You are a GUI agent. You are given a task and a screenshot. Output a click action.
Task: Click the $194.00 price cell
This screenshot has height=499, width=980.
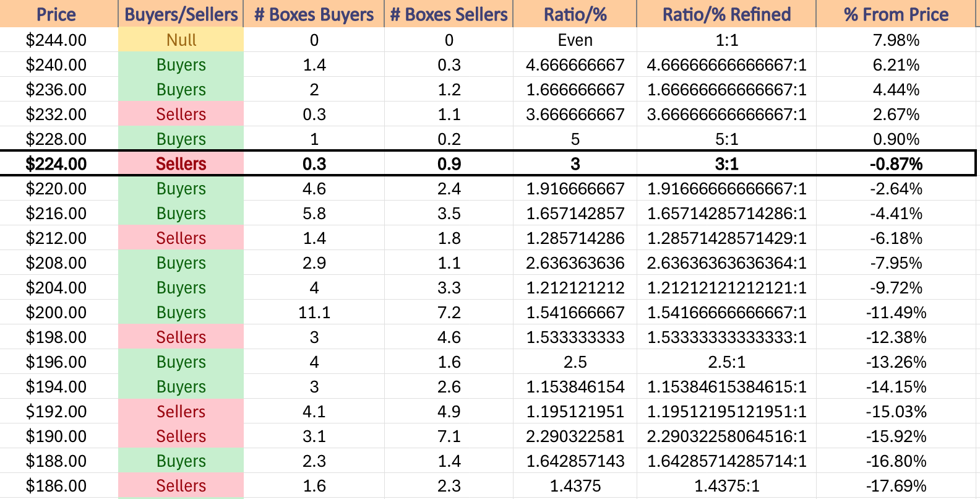[x=59, y=387]
